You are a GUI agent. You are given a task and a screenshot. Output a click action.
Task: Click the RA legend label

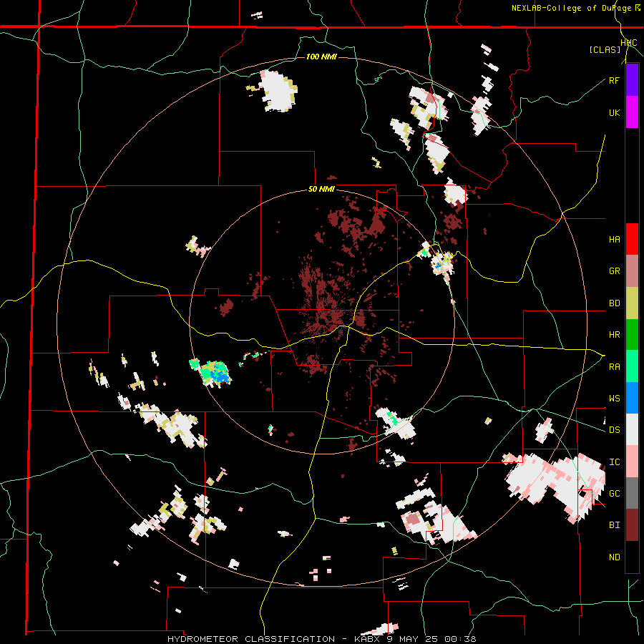pyautogui.click(x=614, y=366)
